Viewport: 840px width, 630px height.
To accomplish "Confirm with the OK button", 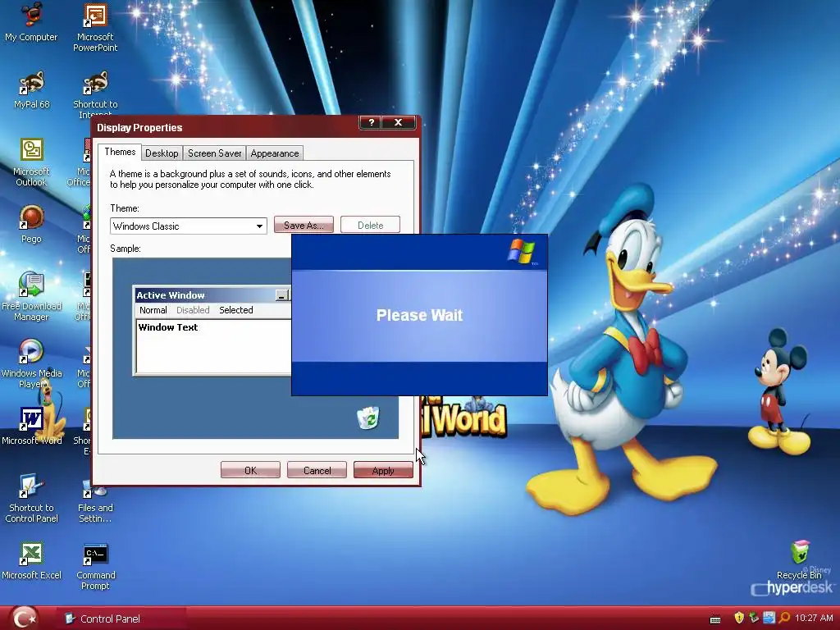I will point(250,470).
